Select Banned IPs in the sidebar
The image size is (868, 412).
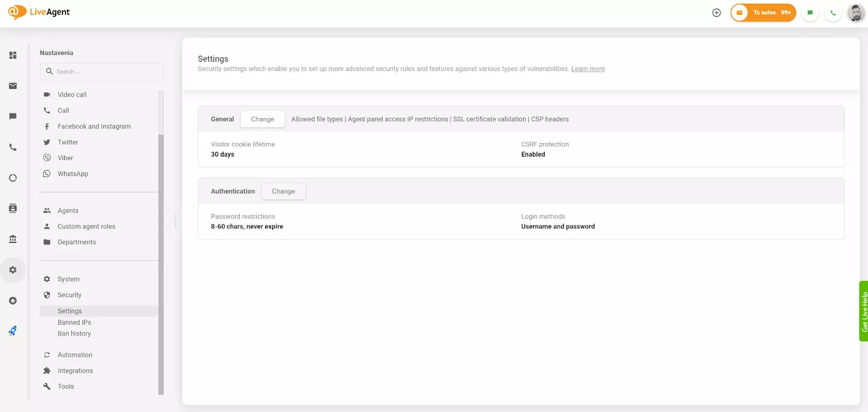click(74, 323)
